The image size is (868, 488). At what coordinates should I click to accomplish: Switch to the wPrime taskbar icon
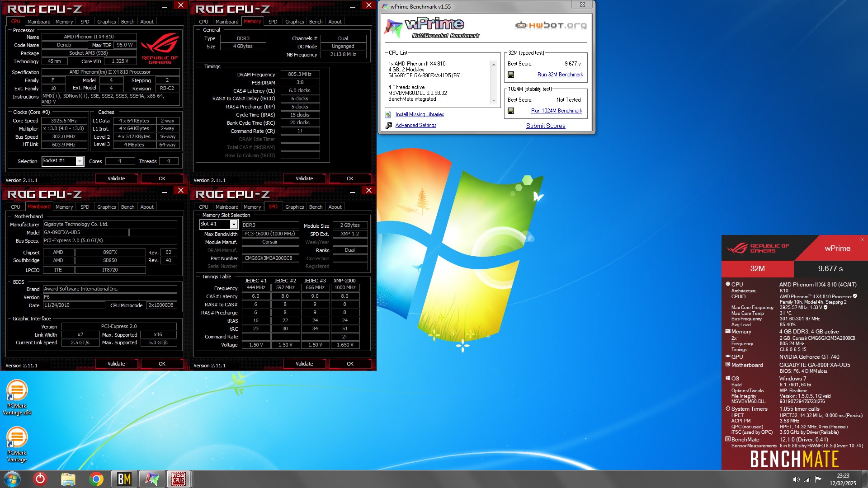152,479
